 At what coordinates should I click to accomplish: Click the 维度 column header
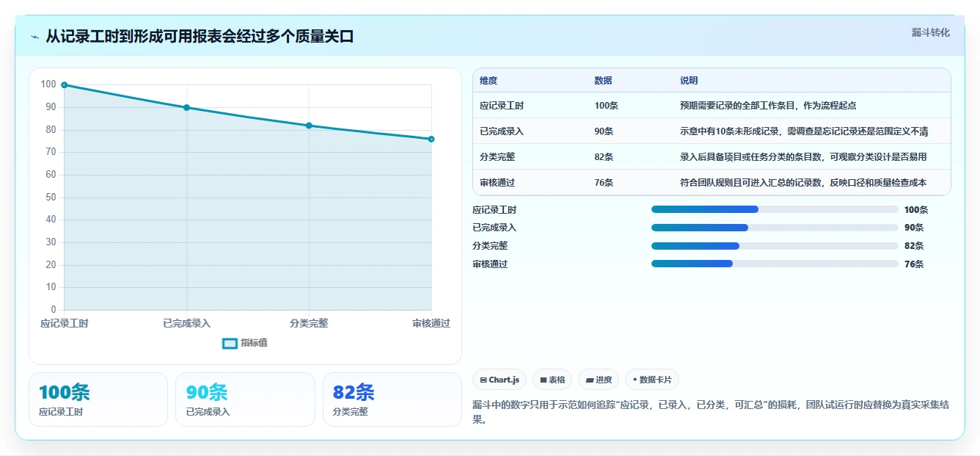click(x=489, y=81)
